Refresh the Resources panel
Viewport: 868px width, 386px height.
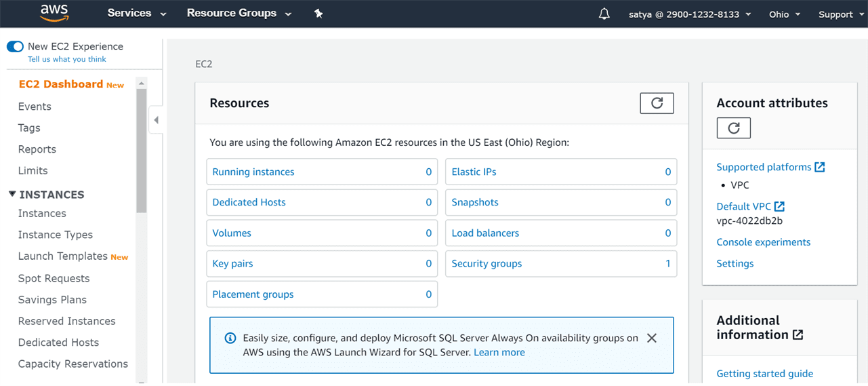(657, 103)
